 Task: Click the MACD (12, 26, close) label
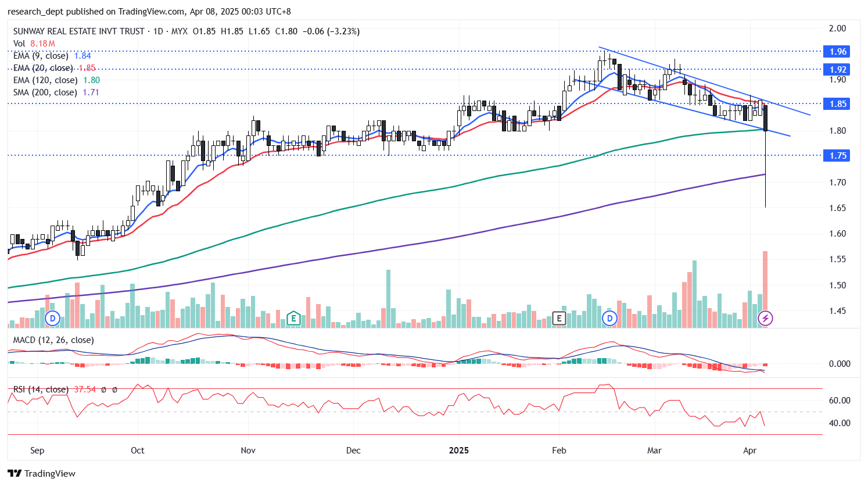pyautogui.click(x=53, y=340)
